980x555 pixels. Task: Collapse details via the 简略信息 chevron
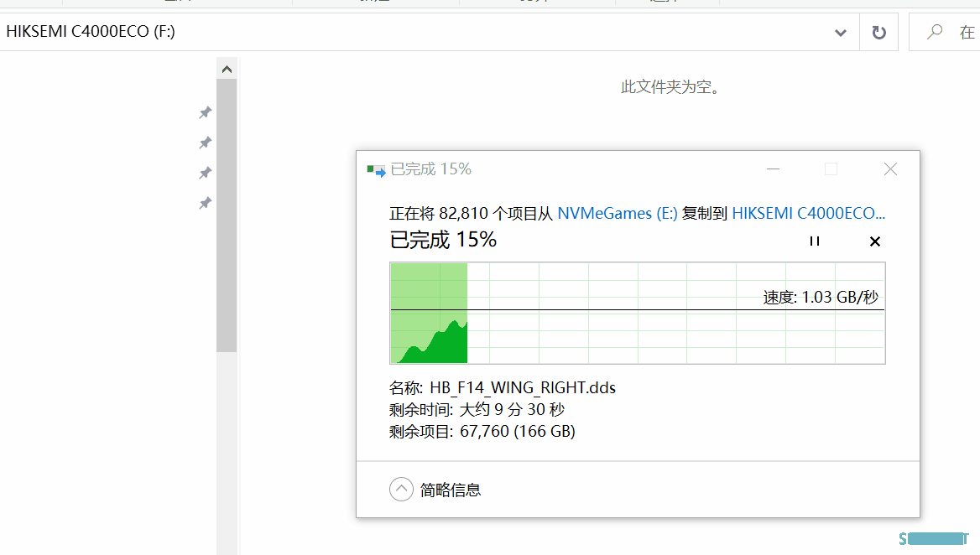coord(401,490)
